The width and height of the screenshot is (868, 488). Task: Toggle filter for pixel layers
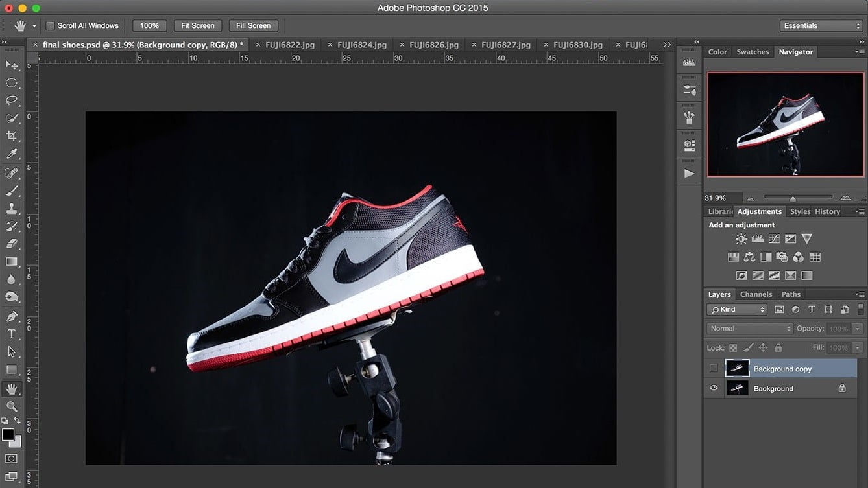(779, 310)
